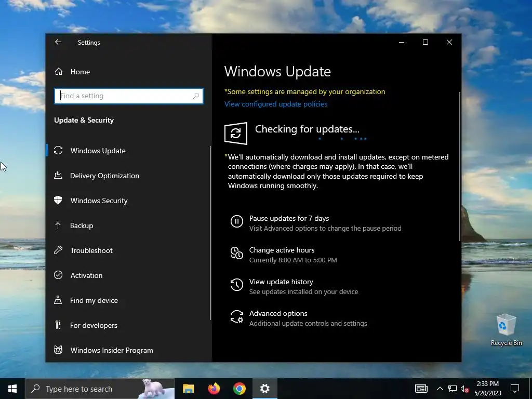Maximize the Settings window
Screen dimensions: 532x399
coord(425,42)
